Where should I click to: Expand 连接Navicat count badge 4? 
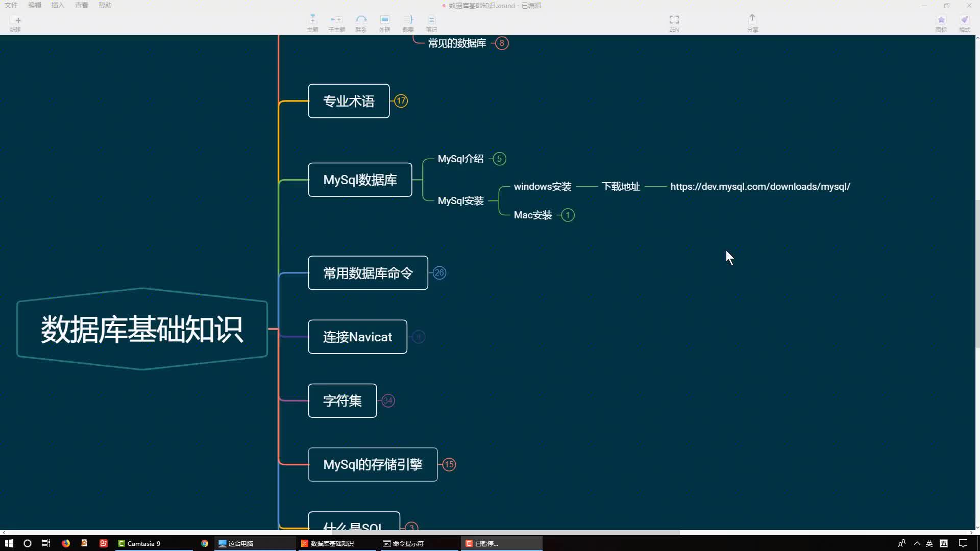click(419, 337)
